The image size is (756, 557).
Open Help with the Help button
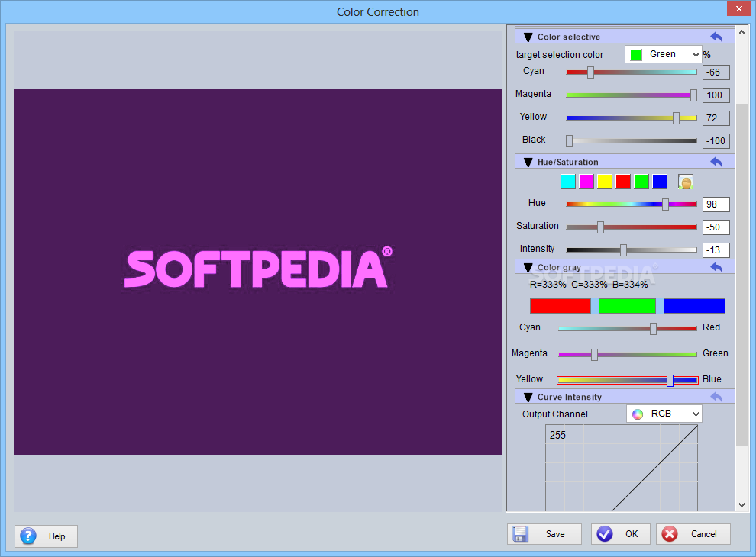coord(47,536)
